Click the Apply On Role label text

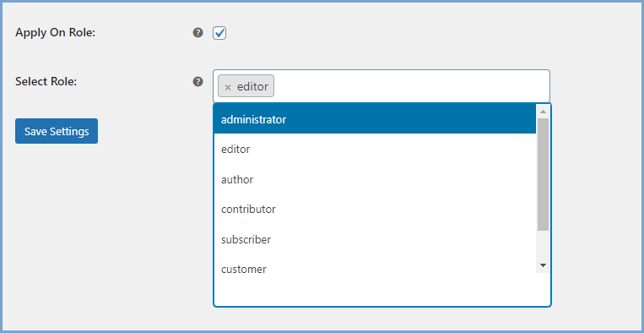pyautogui.click(x=56, y=33)
